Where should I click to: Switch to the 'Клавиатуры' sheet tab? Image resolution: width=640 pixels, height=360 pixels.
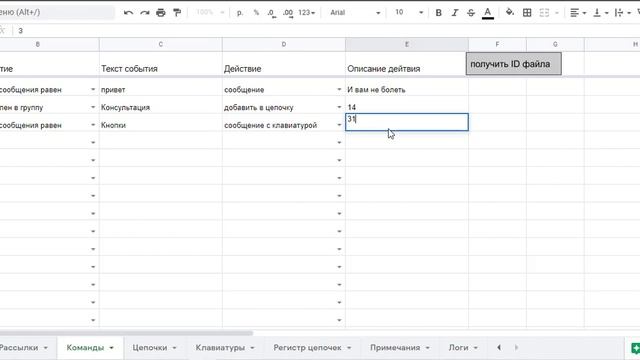tap(225, 348)
